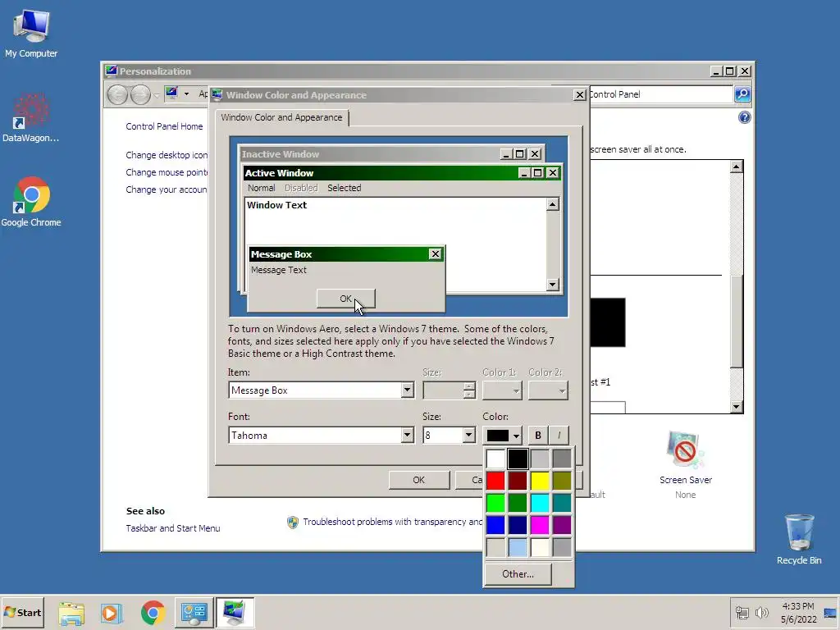Pick cyan color swatch
The width and height of the screenshot is (840, 630).
point(540,503)
